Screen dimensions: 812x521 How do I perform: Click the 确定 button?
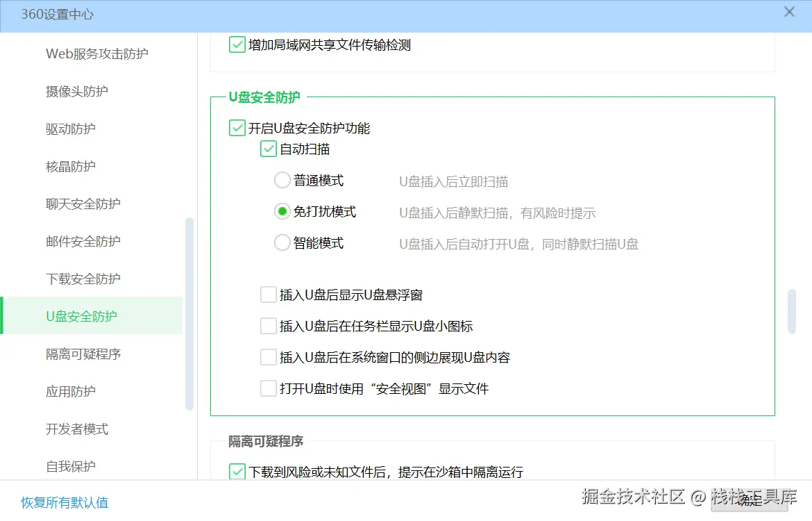coord(750,502)
